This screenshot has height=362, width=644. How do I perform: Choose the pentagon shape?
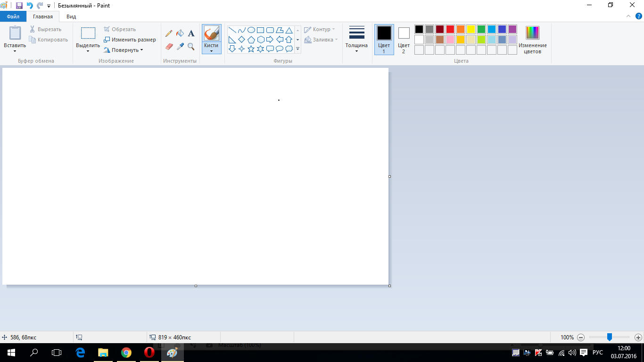pyautogui.click(x=251, y=40)
